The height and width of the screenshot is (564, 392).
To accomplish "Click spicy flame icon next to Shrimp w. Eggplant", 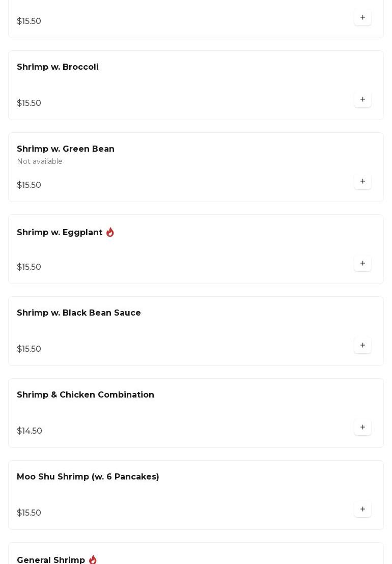I will click(110, 233).
